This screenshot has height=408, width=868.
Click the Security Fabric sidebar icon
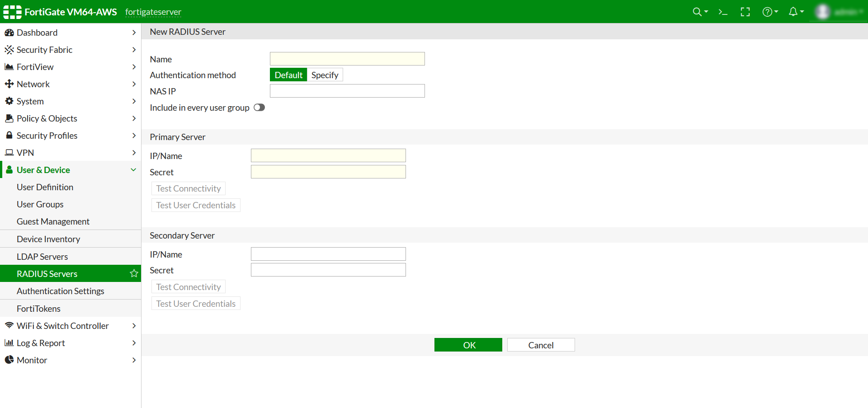click(x=9, y=50)
